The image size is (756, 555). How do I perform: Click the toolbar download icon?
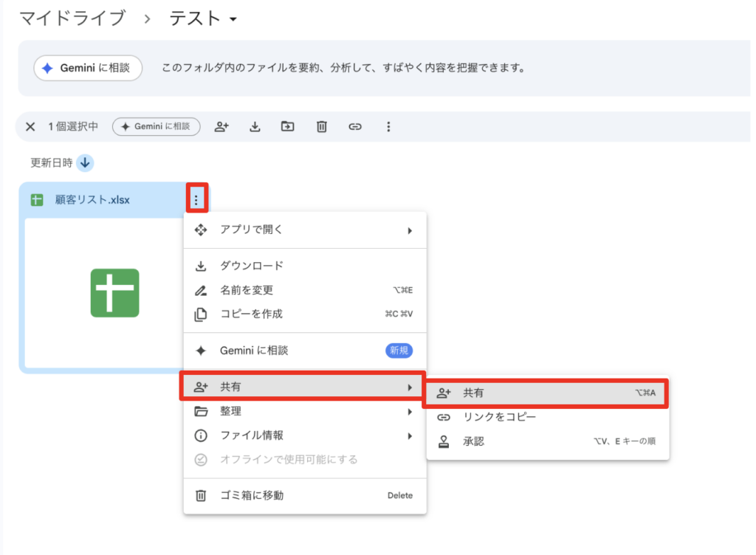pos(255,127)
